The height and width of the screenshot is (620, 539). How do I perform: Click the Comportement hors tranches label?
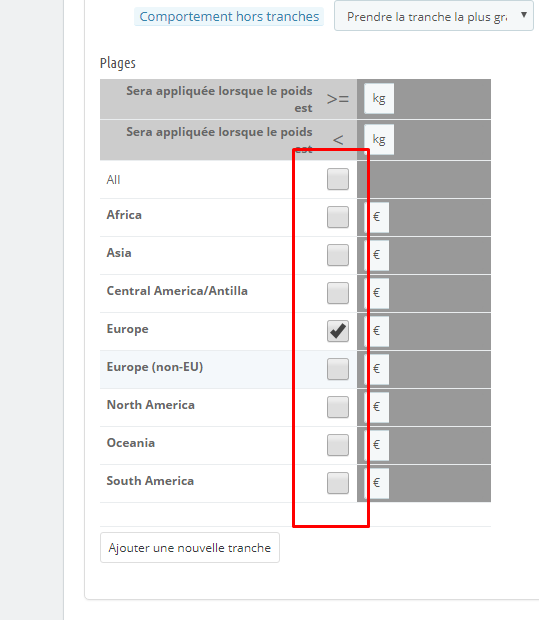pyautogui.click(x=229, y=17)
